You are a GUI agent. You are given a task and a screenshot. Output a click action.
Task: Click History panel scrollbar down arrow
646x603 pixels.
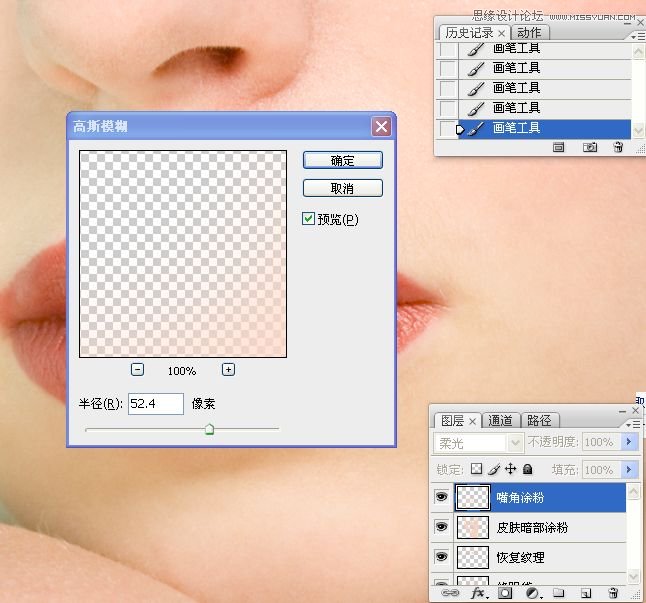[638, 131]
